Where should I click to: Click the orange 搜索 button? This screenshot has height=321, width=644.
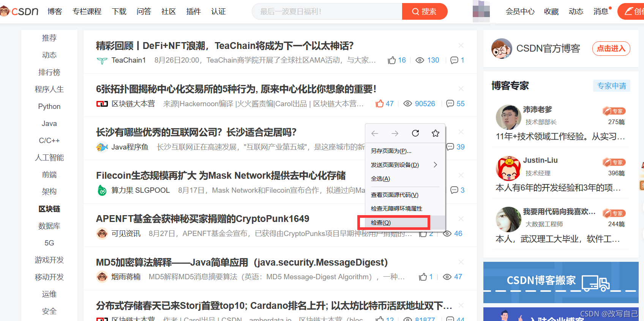point(425,11)
